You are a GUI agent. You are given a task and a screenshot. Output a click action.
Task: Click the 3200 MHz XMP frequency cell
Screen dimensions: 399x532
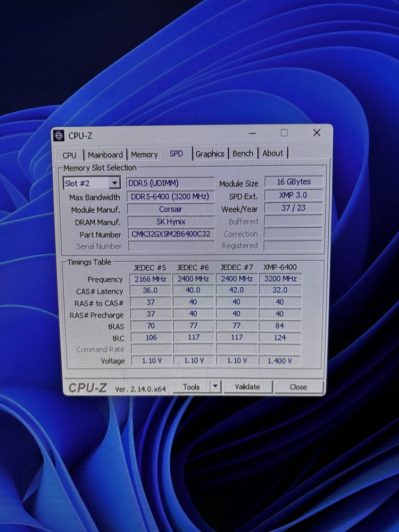[280, 279]
